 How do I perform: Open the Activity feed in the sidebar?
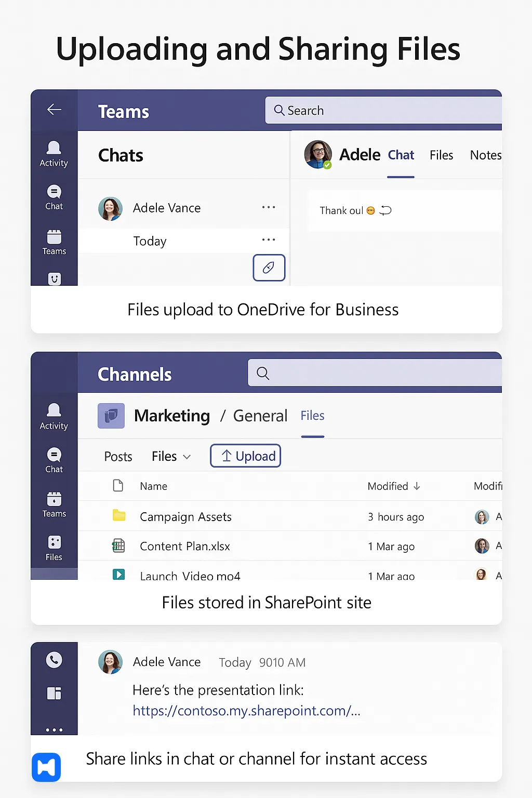54,154
